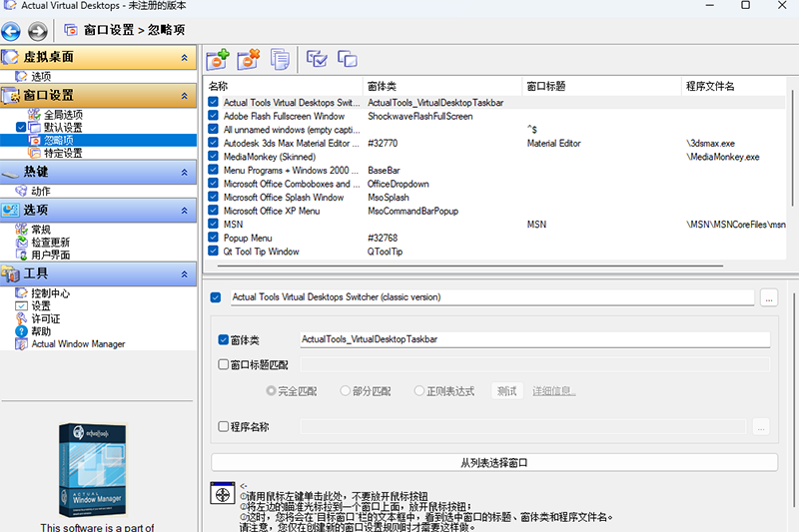This screenshot has height=532, width=799.
Task: Collapse the 热键 section
Action: coord(185,172)
